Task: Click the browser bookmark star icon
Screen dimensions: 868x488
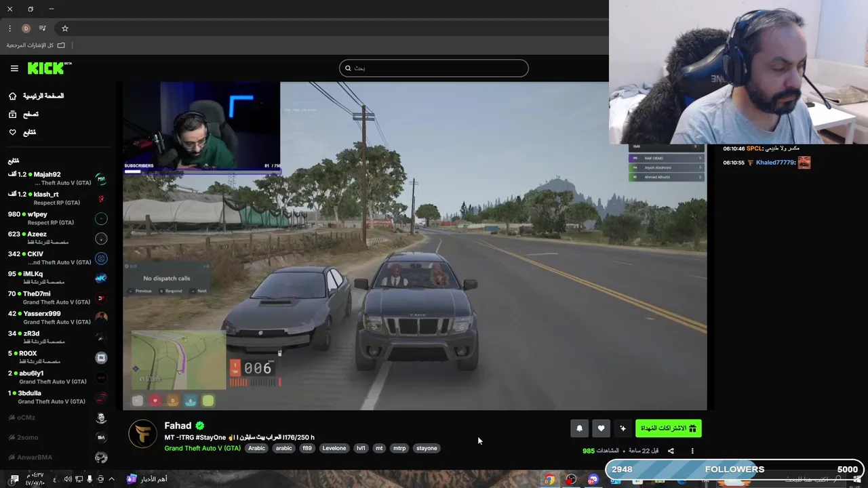Action: [x=65, y=28]
